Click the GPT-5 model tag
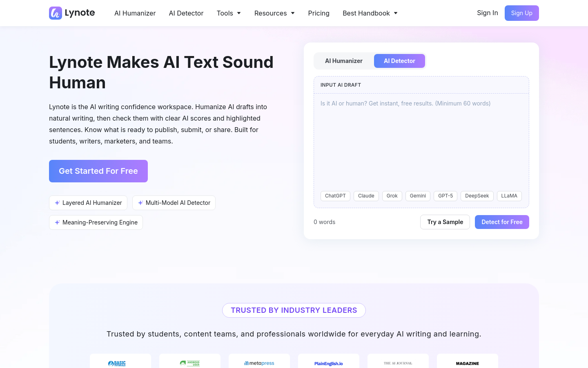This screenshot has width=588, height=368. point(445,196)
